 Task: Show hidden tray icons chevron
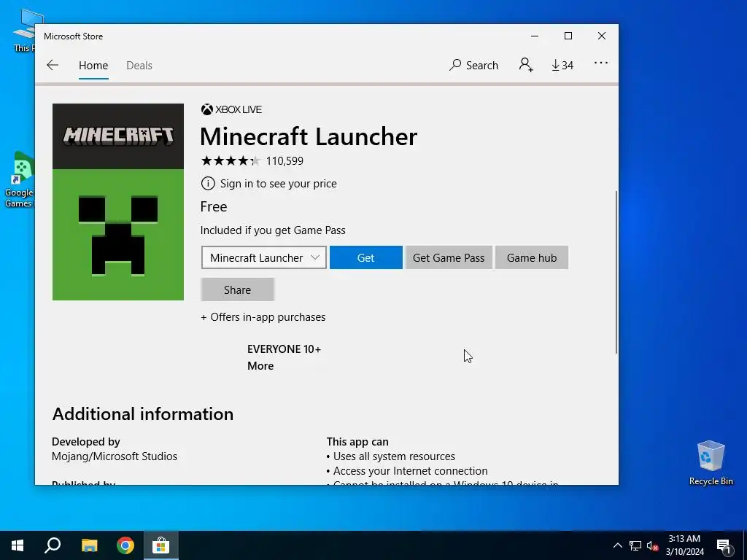(x=617, y=545)
